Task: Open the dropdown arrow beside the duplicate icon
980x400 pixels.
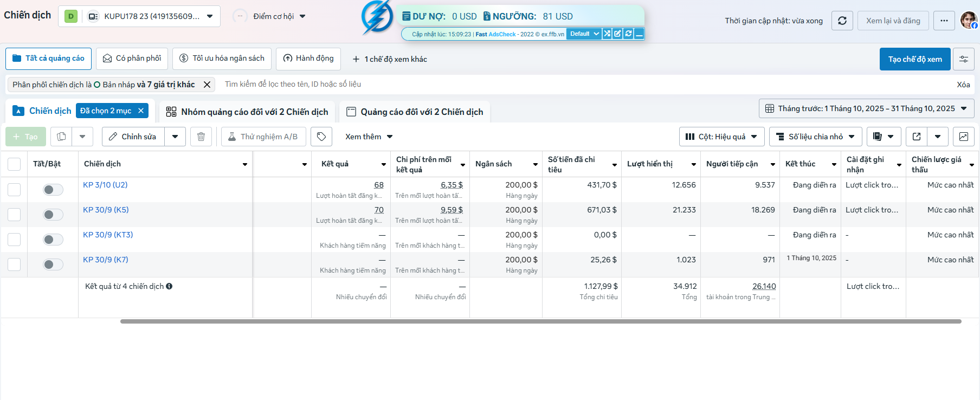Action: pyautogui.click(x=82, y=137)
